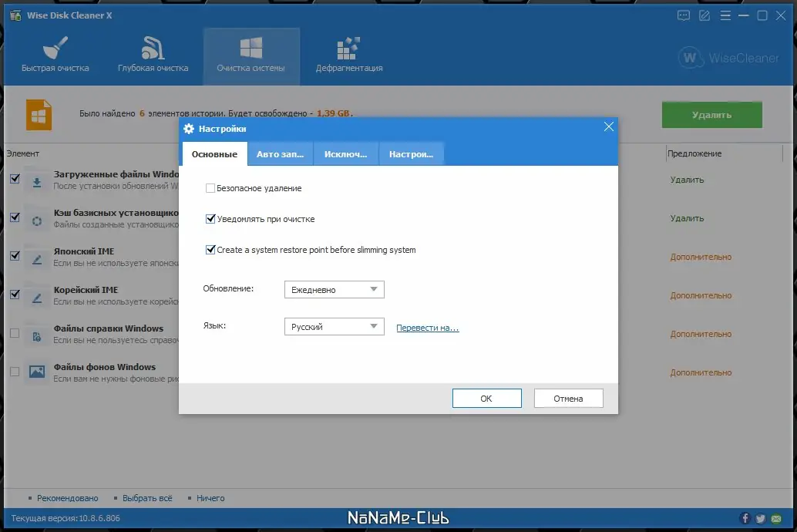Open Глубокая очистка deep clean section
The image size is (797, 532).
coord(153,55)
